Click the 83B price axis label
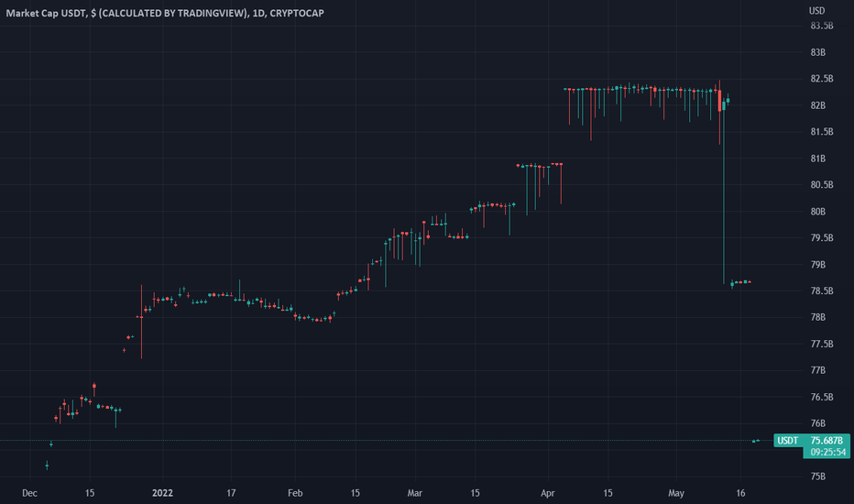Viewport: 854px width, 504px height. [x=817, y=52]
